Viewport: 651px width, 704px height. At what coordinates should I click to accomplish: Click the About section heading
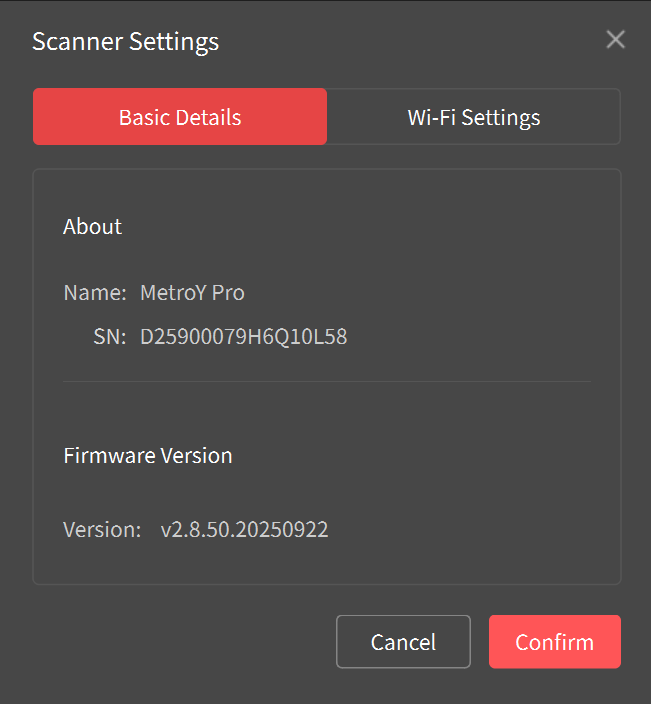tap(92, 227)
